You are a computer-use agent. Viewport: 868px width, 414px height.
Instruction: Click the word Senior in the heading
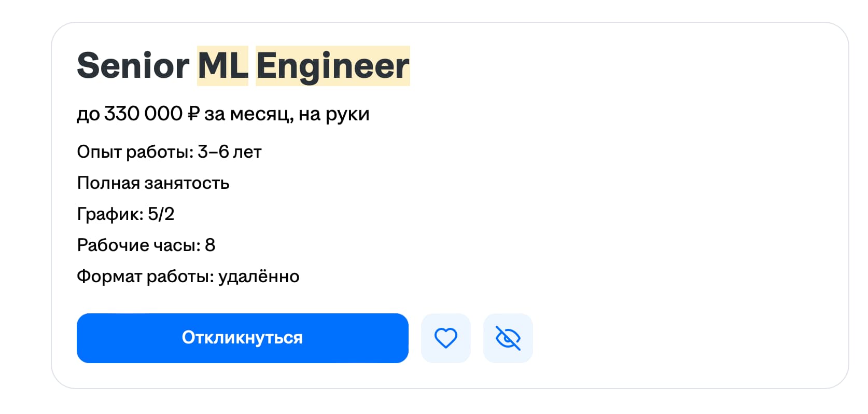(133, 66)
